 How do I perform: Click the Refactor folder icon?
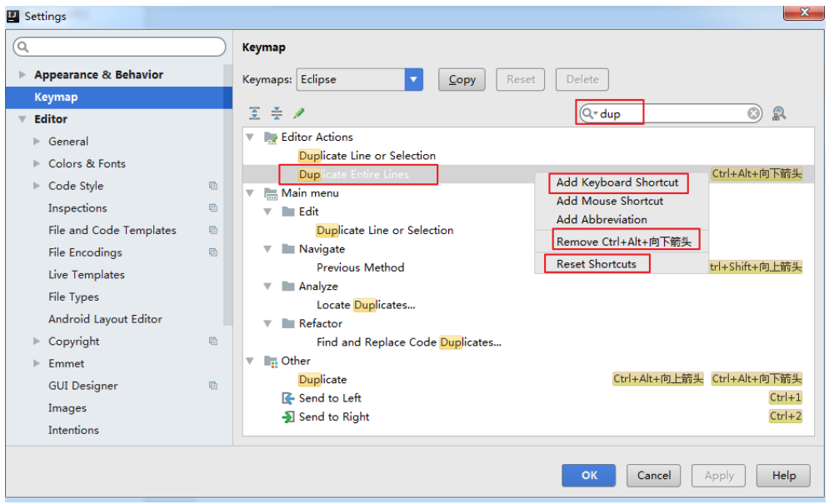(288, 324)
